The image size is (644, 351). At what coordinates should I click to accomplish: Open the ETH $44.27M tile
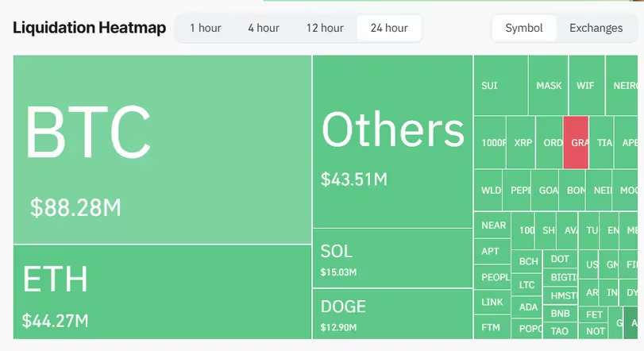point(162,291)
